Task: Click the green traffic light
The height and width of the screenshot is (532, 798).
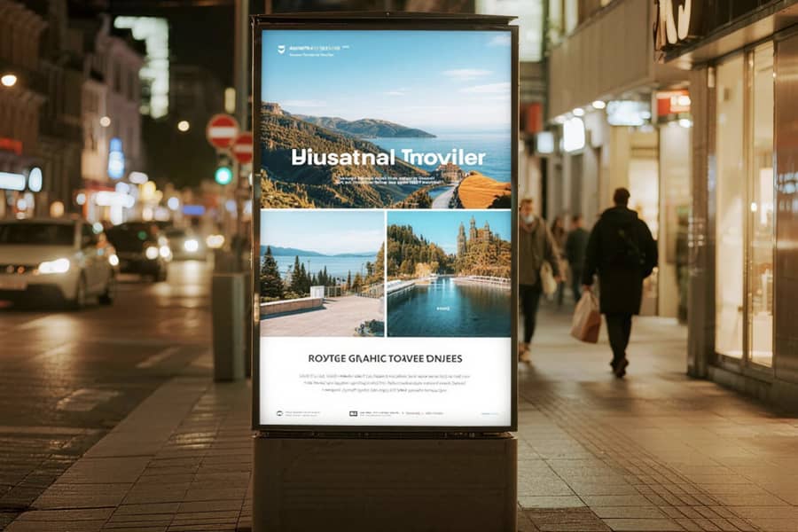Action: (x=223, y=176)
